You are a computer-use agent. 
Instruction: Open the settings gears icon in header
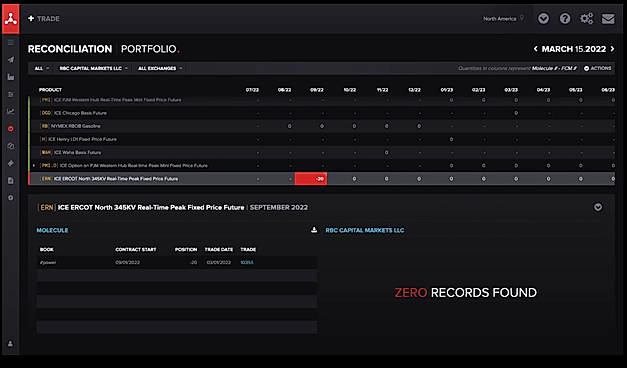(586, 18)
